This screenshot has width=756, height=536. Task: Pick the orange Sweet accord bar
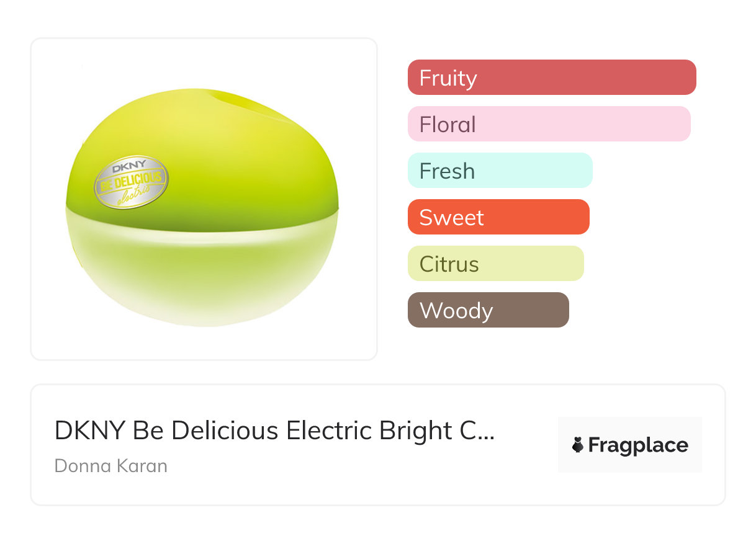pyautogui.click(x=498, y=217)
